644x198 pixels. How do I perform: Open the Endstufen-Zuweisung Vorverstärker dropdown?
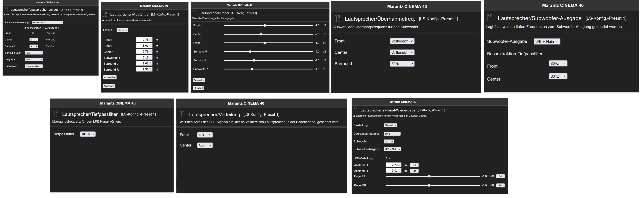[47, 23]
